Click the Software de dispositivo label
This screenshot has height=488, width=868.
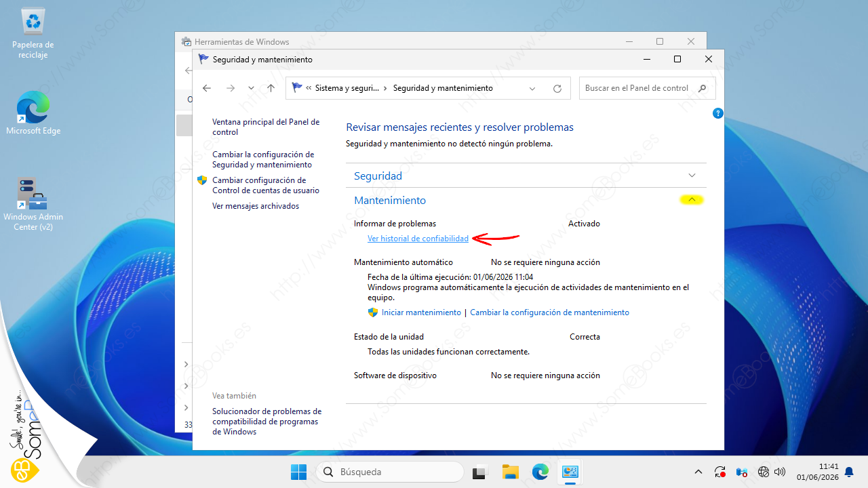tap(395, 375)
